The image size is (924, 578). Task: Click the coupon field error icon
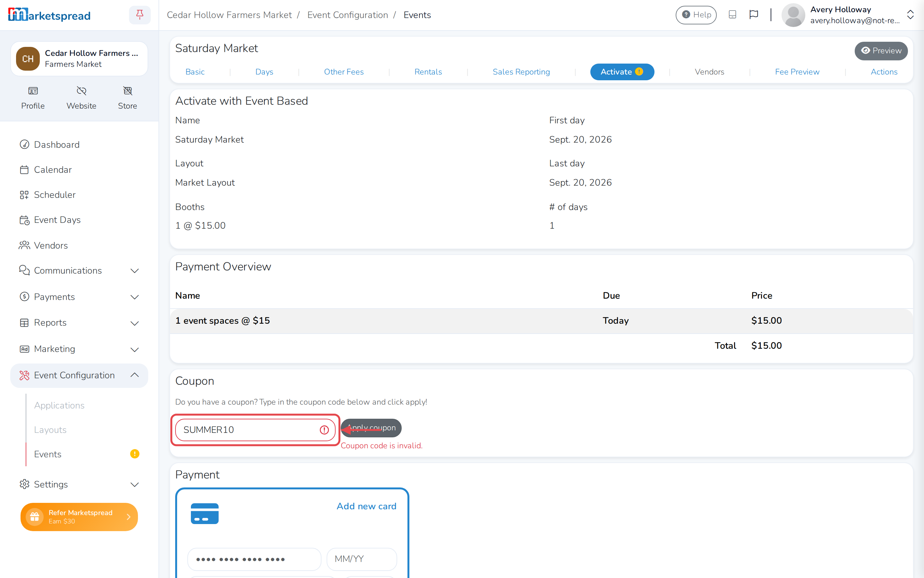[324, 430]
